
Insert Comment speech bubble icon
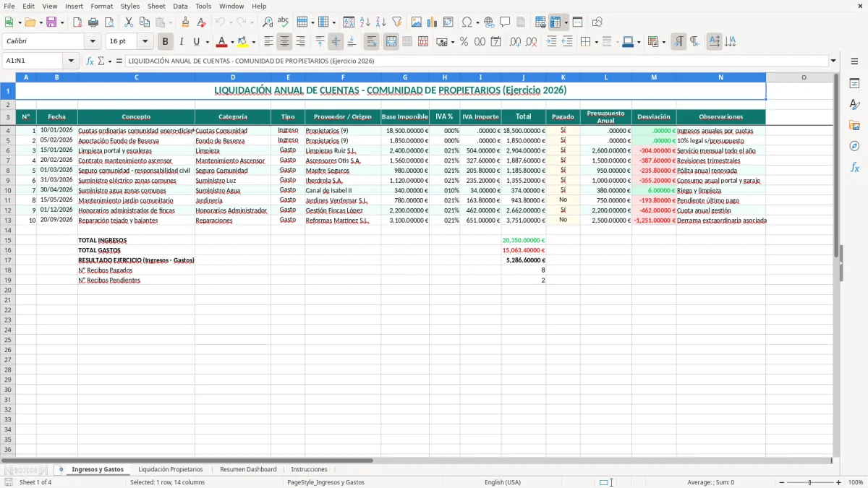505,22
